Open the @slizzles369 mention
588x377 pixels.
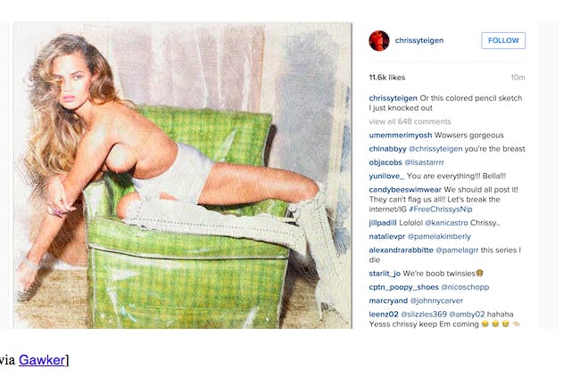[x=424, y=314]
